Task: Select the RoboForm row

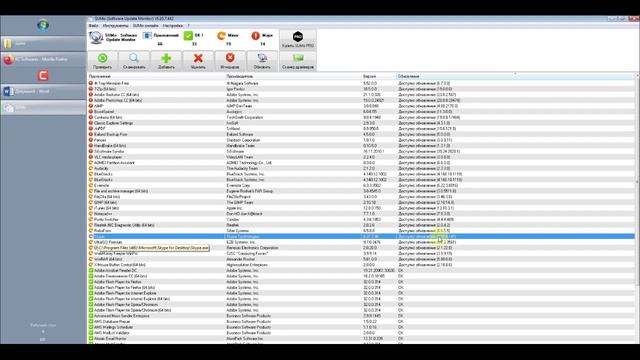Action: click(361, 231)
